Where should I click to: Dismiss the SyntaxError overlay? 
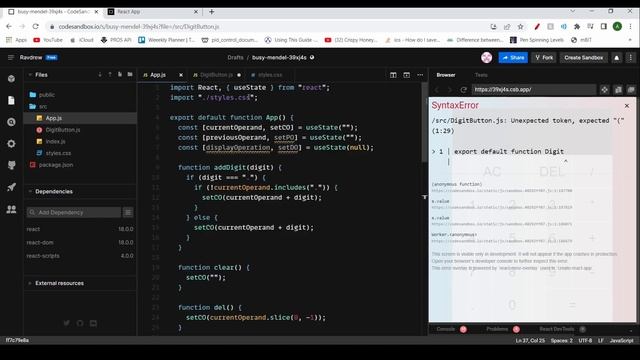(x=627, y=106)
